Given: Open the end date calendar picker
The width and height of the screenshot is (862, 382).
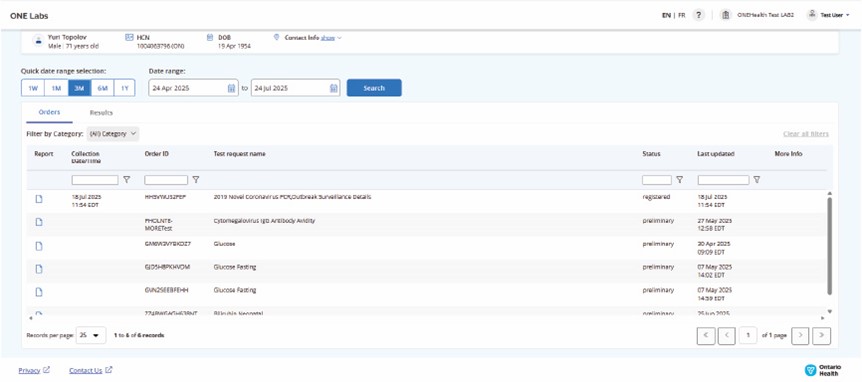Looking at the screenshot, I should click(x=334, y=88).
